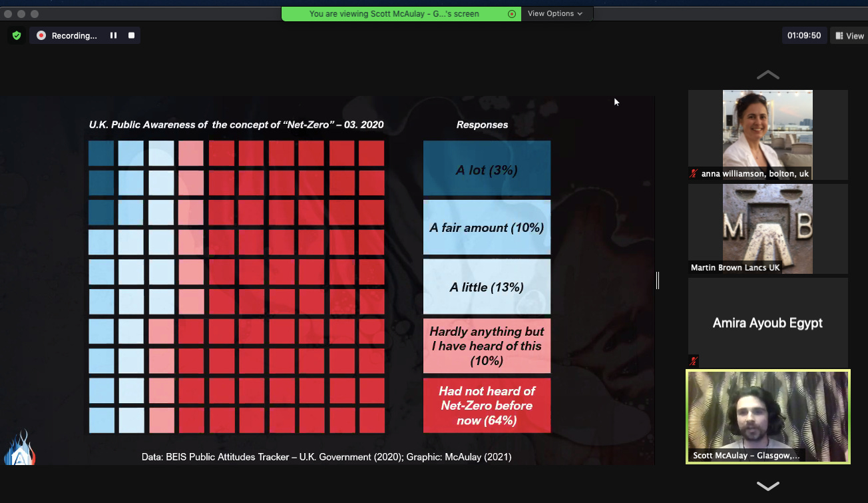Pause the recording
The width and height of the screenshot is (868, 503).
[x=113, y=35]
